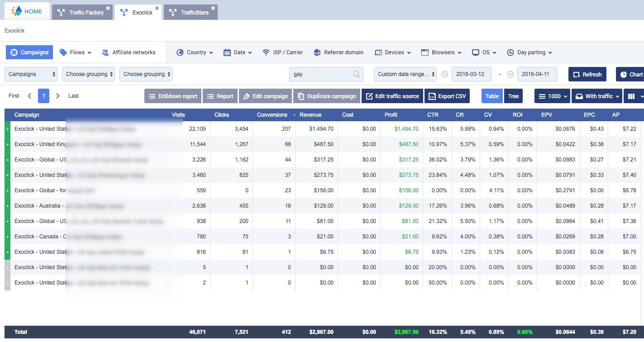
Task: Close the Traffic Factory tab
Action: click(x=108, y=8)
